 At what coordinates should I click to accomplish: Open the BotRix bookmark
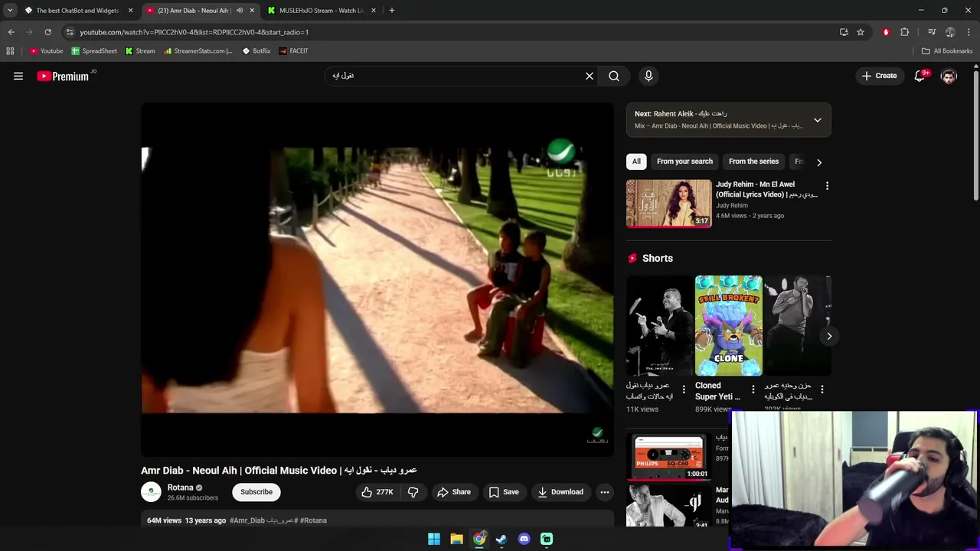click(256, 51)
